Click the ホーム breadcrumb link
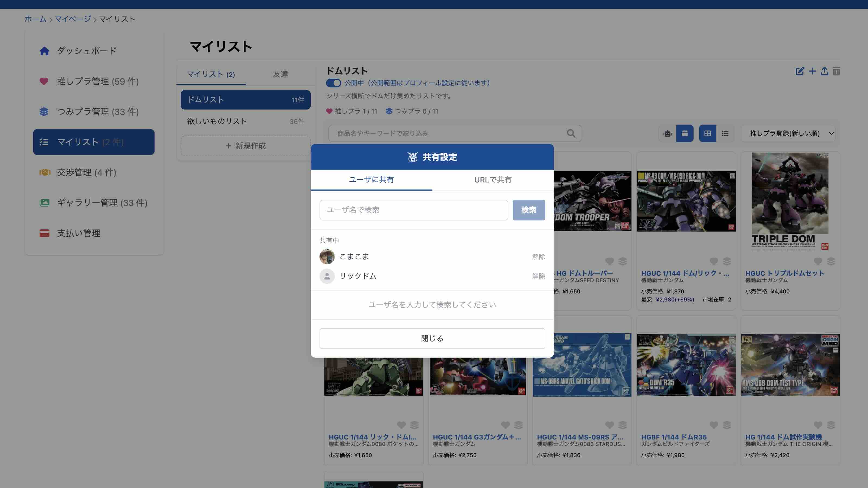 [35, 19]
